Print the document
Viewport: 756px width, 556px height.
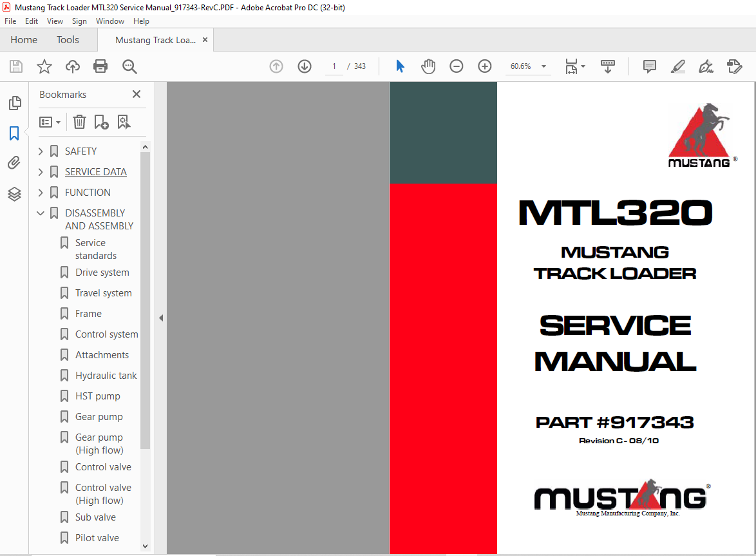click(x=100, y=66)
